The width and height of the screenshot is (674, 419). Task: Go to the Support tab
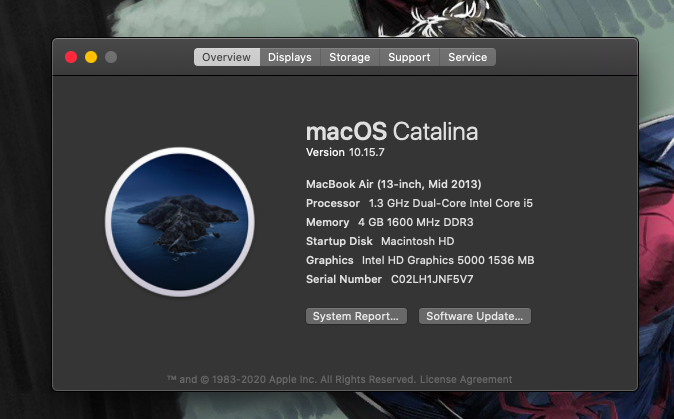click(x=409, y=57)
